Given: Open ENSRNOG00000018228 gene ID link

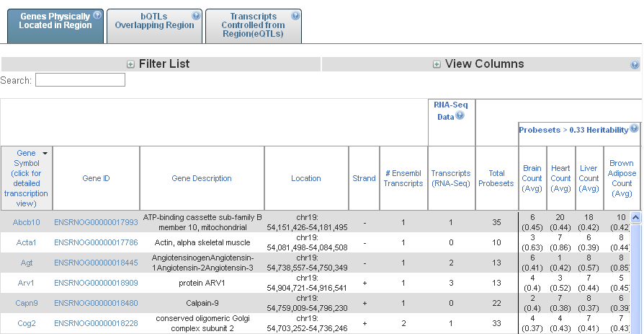Looking at the screenshot, I should pyautogui.click(x=96, y=323).
